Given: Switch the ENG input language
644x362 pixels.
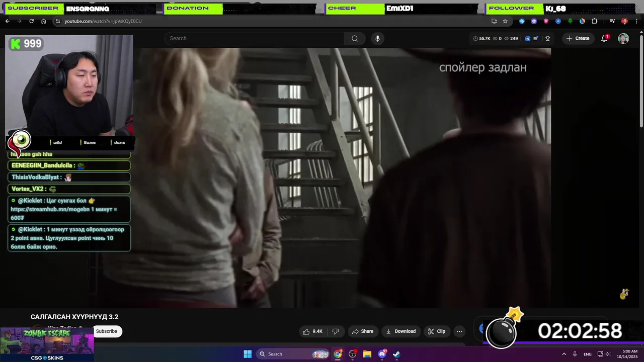Looking at the screenshot, I should [588, 354].
